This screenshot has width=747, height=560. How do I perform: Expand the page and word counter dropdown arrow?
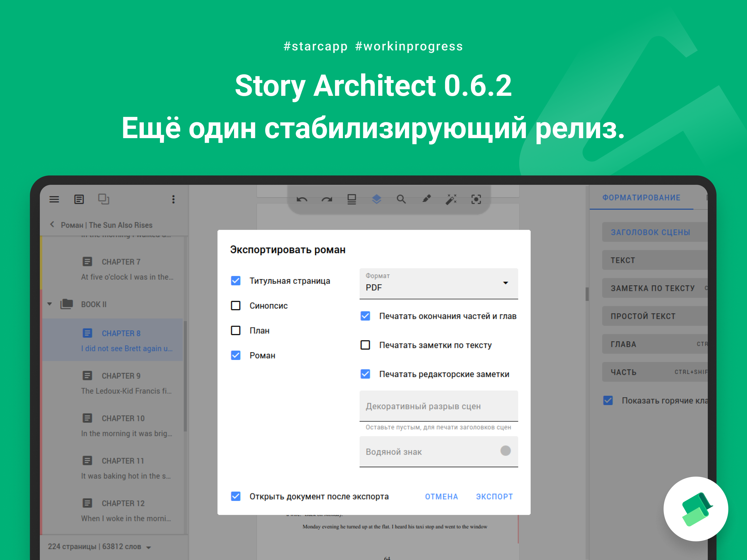coord(148,548)
